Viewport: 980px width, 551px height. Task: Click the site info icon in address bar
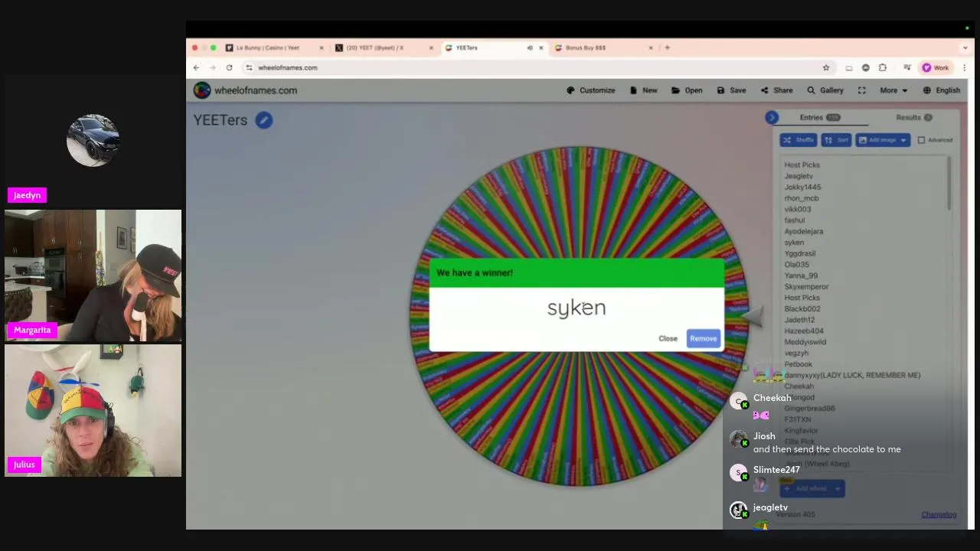coord(249,67)
